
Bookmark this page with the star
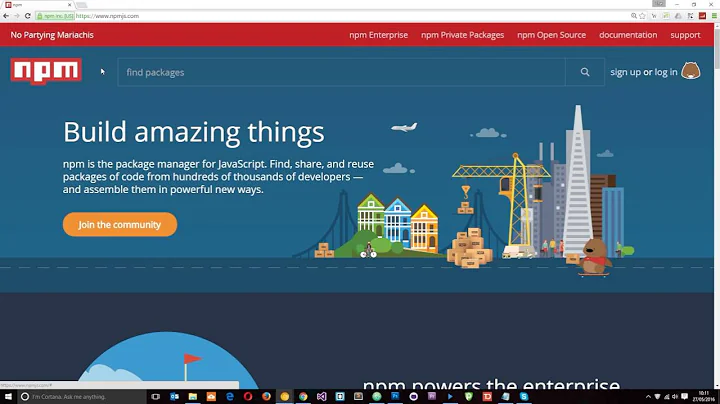(x=642, y=16)
